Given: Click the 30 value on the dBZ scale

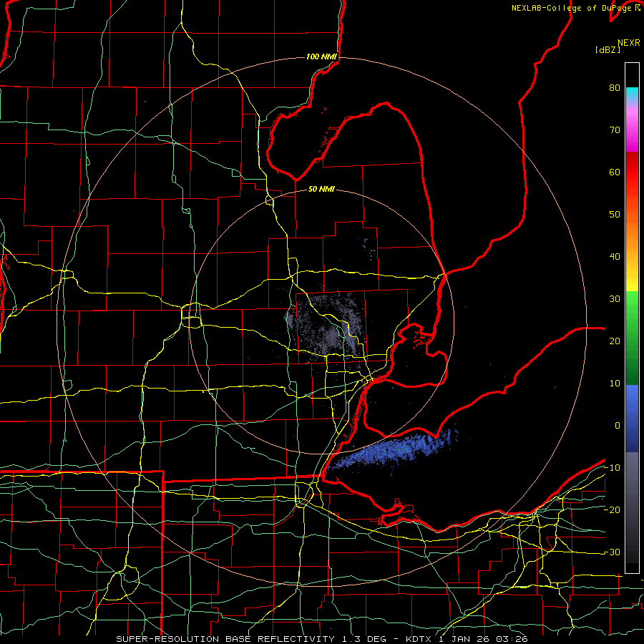Looking at the screenshot, I should pos(615,298).
